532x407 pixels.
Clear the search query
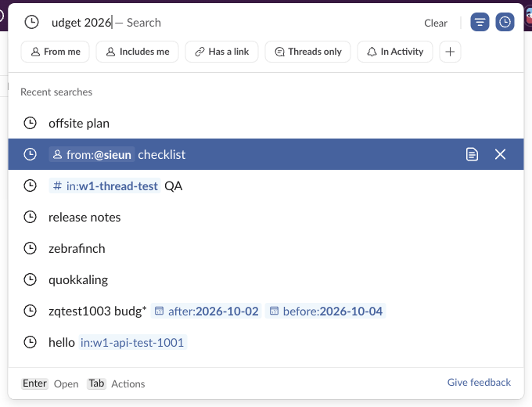[x=436, y=23]
